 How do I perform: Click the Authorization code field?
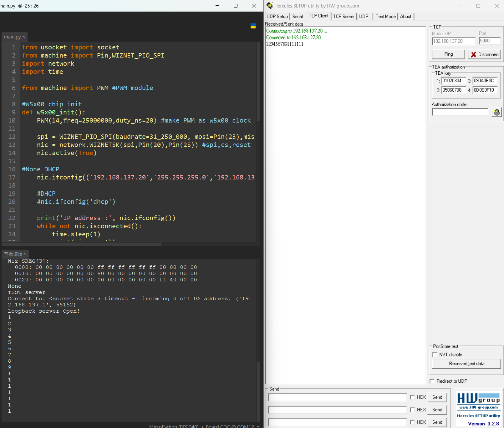click(460, 112)
